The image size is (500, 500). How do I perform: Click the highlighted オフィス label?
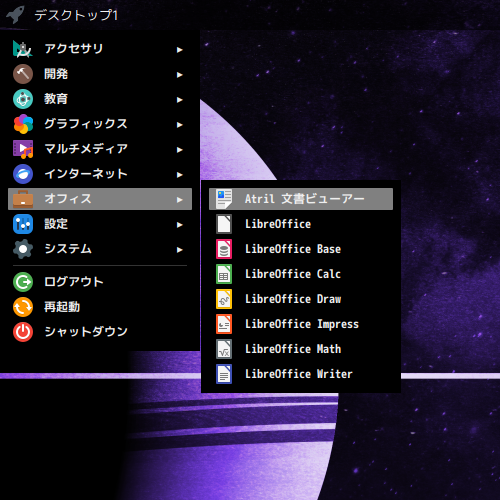(x=68, y=199)
